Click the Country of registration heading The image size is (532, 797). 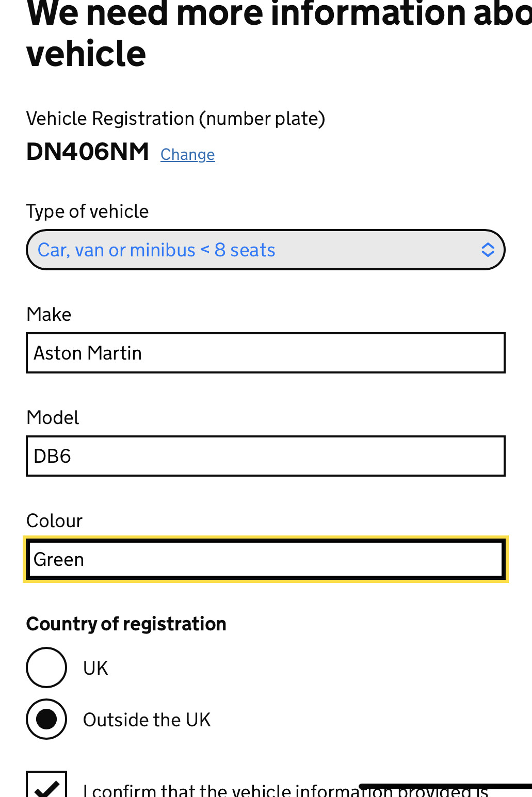(126, 624)
